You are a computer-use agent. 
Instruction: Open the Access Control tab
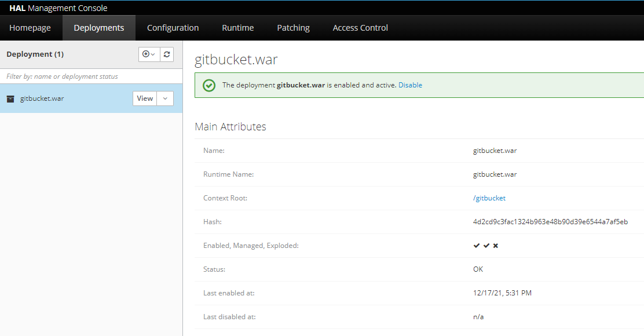tap(360, 28)
